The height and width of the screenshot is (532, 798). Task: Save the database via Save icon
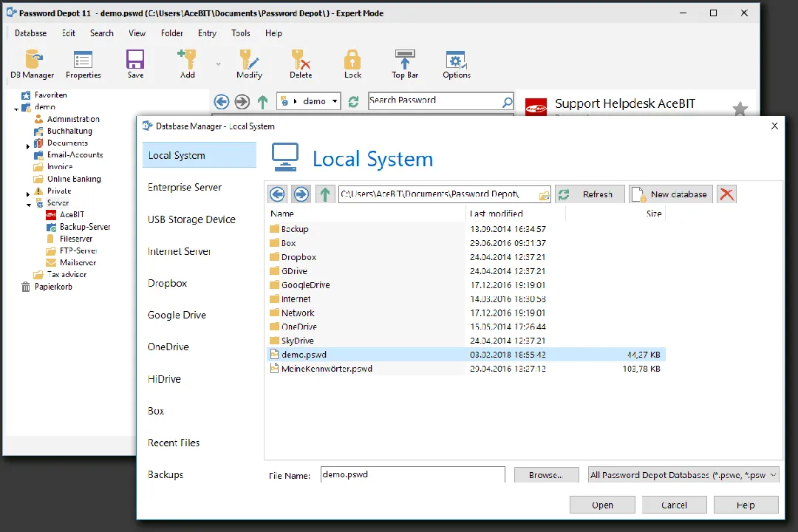pos(135,64)
